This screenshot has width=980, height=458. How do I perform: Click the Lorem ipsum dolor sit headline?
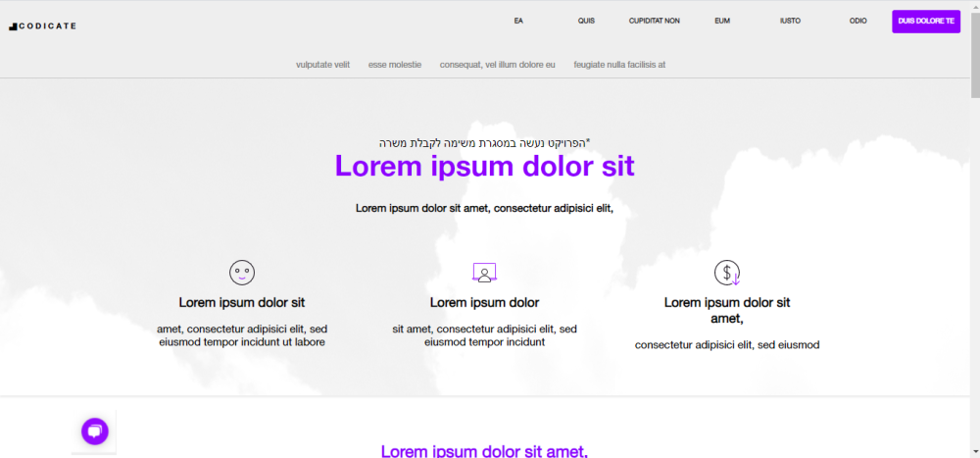click(x=484, y=166)
